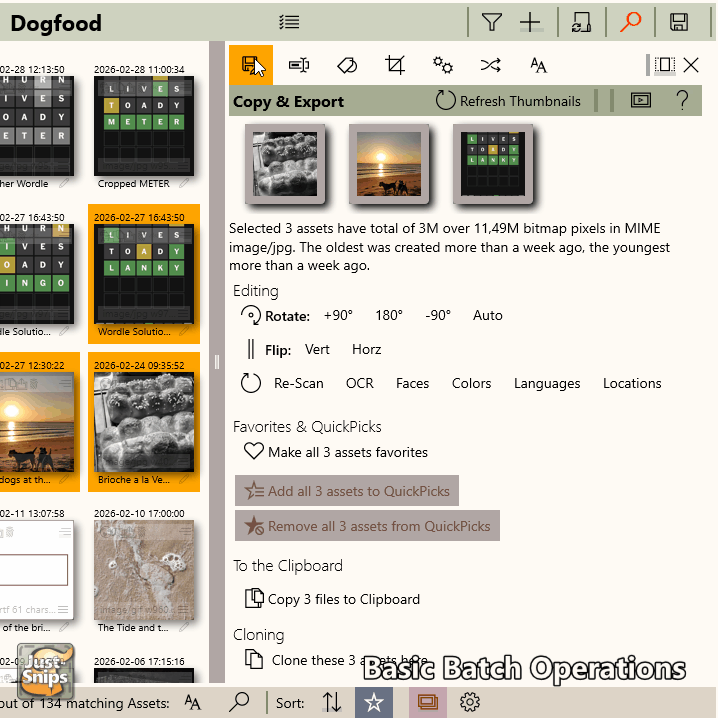Open the help question mark
The image size is (718, 718).
683,100
